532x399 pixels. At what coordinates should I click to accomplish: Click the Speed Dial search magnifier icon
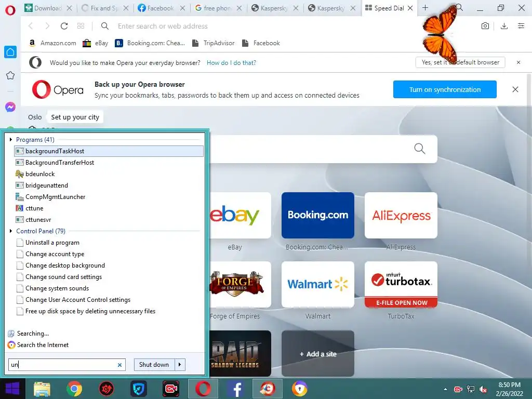pyautogui.click(x=420, y=149)
